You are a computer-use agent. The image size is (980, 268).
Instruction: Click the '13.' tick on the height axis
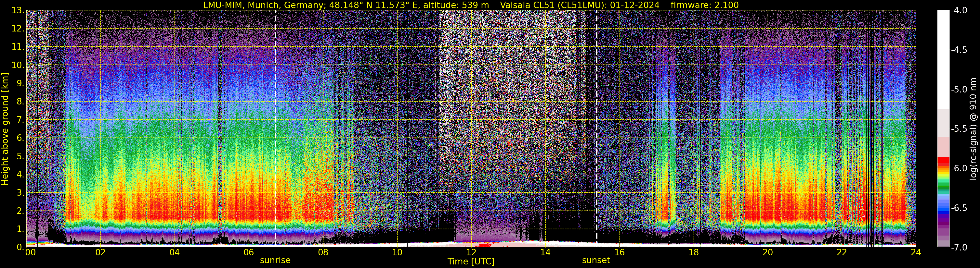coord(18,11)
